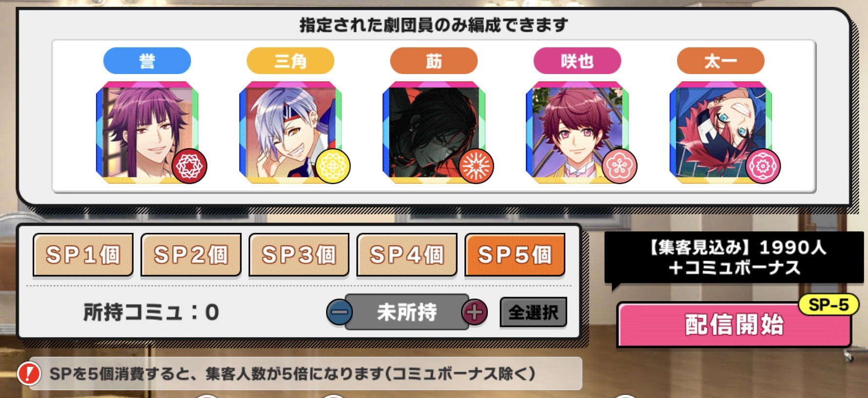
Task: Tap the blue 誉 name label
Action: tap(147, 61)
